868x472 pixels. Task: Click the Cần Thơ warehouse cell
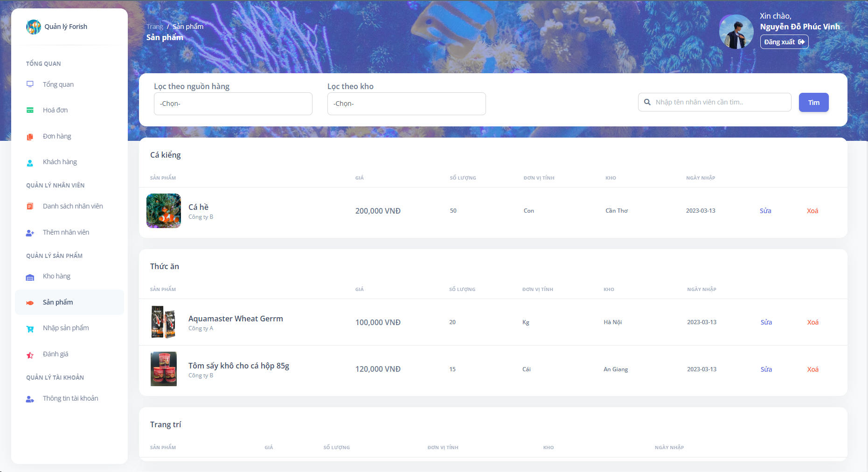(617, 211)
